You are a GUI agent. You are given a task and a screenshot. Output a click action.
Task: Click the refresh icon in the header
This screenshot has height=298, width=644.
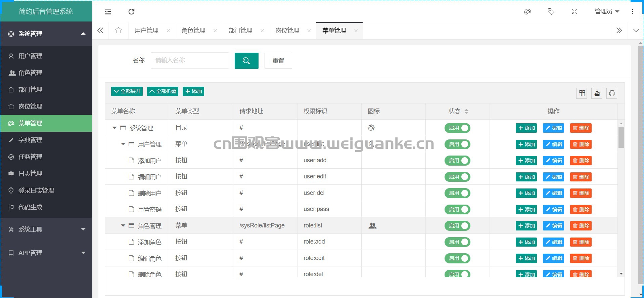coord(131,12)
